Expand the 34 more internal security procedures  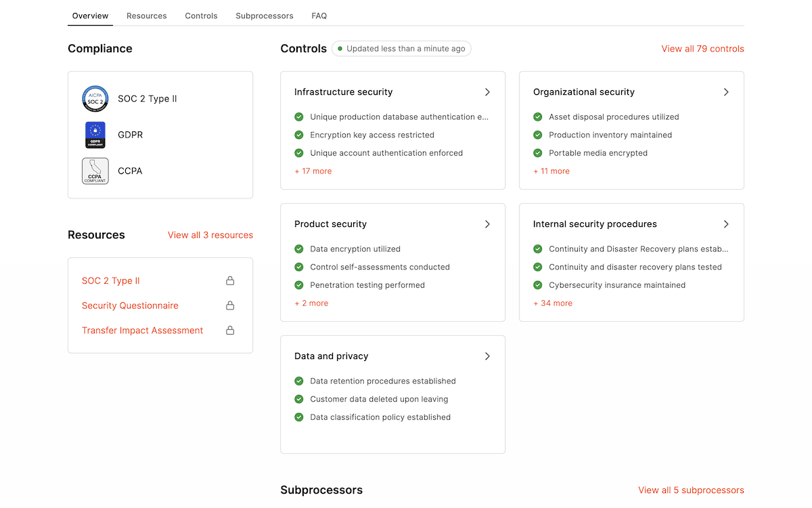[x=552, y=303]
